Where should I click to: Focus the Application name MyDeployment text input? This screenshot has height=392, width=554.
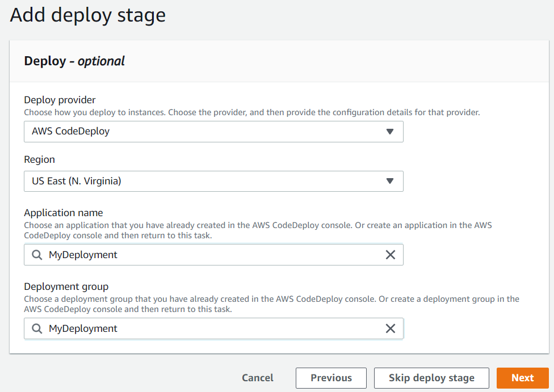click(x=213, y=255)
